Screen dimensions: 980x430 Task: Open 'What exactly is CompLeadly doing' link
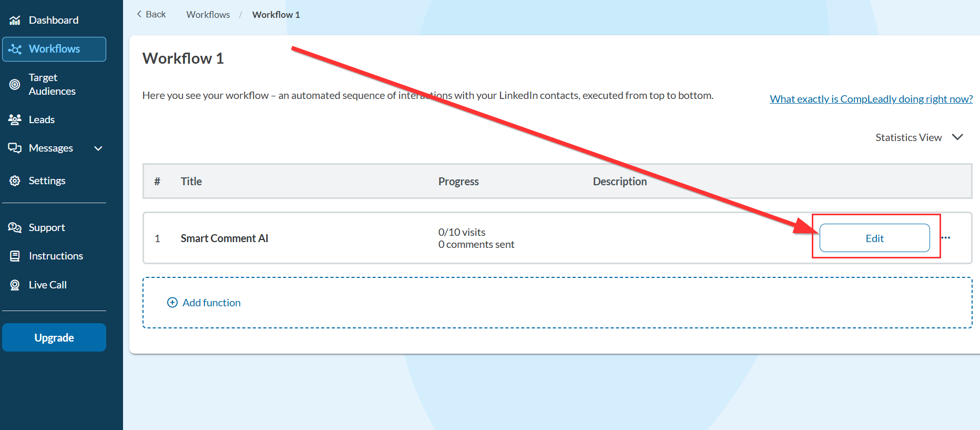coord(871,99)
